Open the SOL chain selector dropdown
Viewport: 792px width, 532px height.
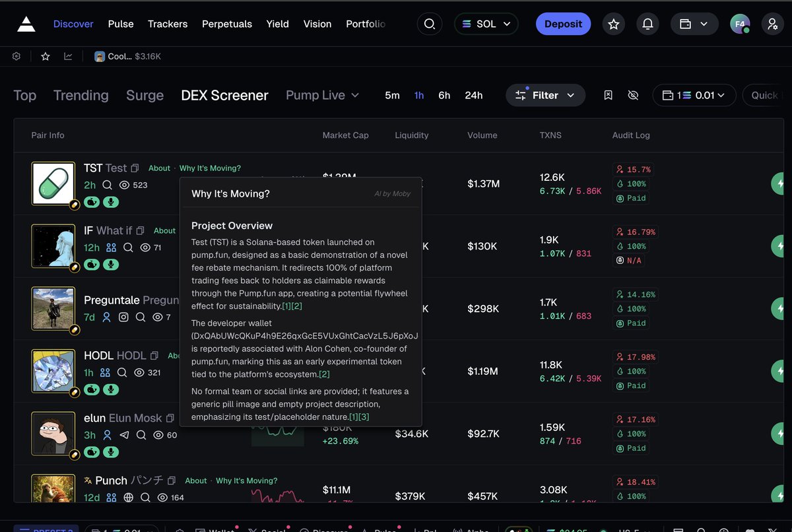click(486, 24)
